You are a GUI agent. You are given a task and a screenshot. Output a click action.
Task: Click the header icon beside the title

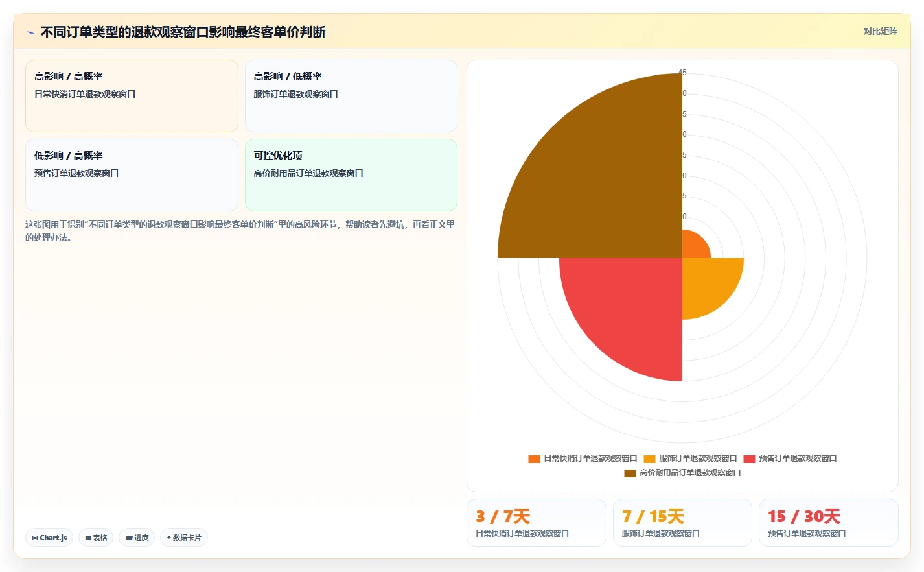30,32
